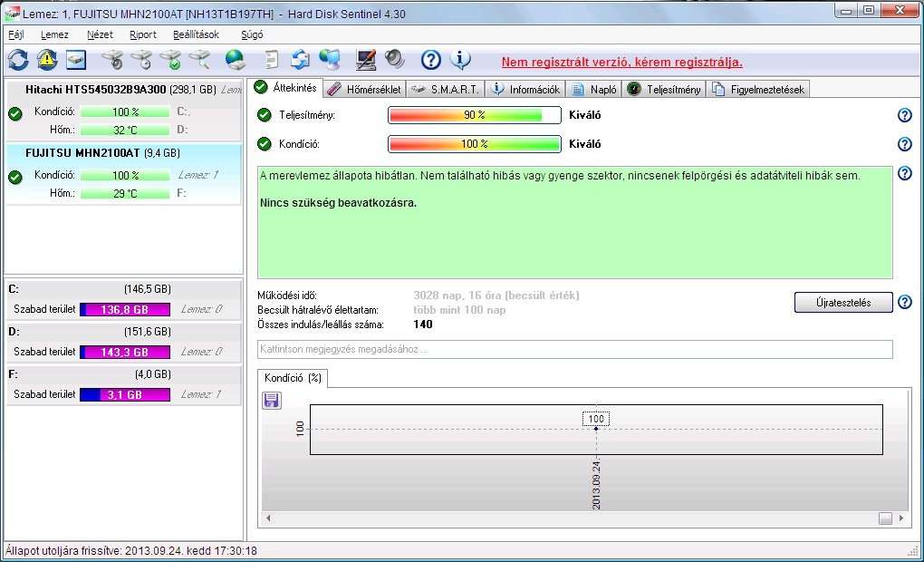
Task: Click help icon beside Kondíció bar
Action: 905,144
